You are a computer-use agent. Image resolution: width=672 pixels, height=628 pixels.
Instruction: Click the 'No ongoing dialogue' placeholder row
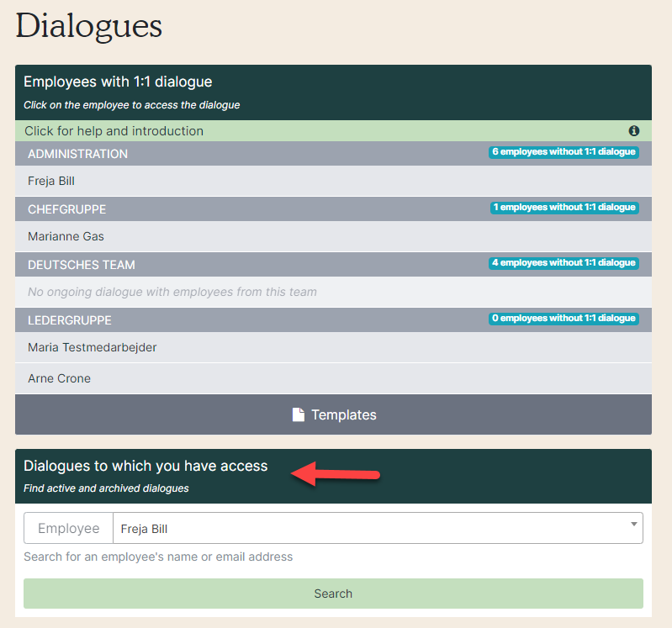pos(172,292)
